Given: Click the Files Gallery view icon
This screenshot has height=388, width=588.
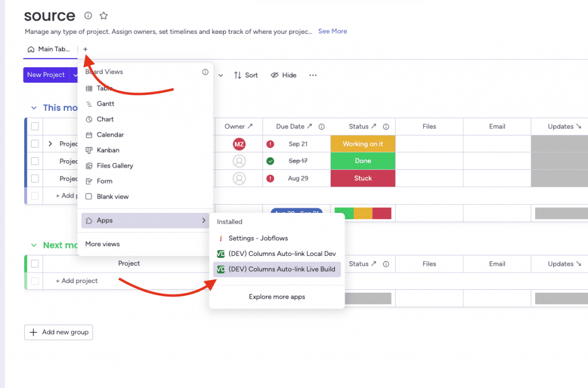Looking at the screenshot, I should coord(89,166).
